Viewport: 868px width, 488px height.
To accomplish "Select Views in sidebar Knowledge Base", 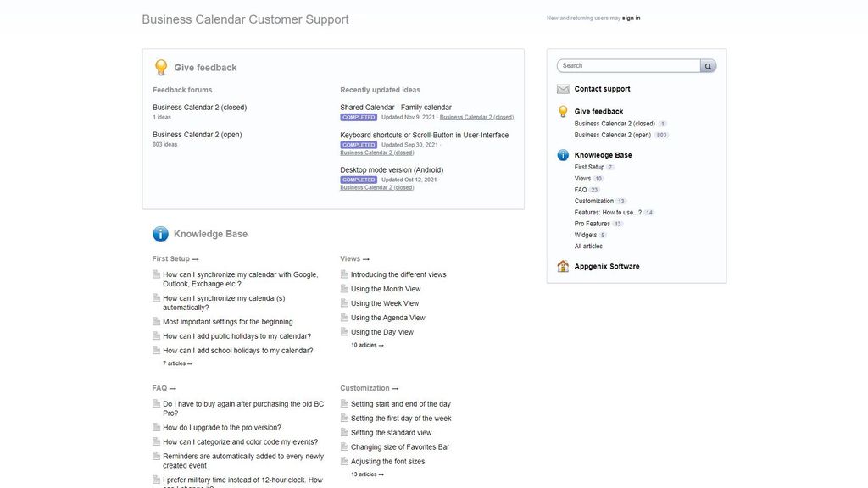I will (x=582, y=179).
